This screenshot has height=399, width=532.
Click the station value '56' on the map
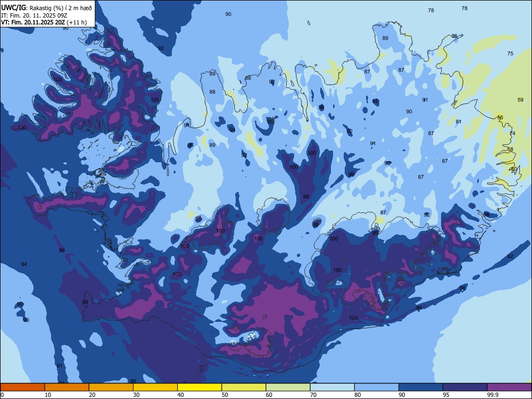500,118
